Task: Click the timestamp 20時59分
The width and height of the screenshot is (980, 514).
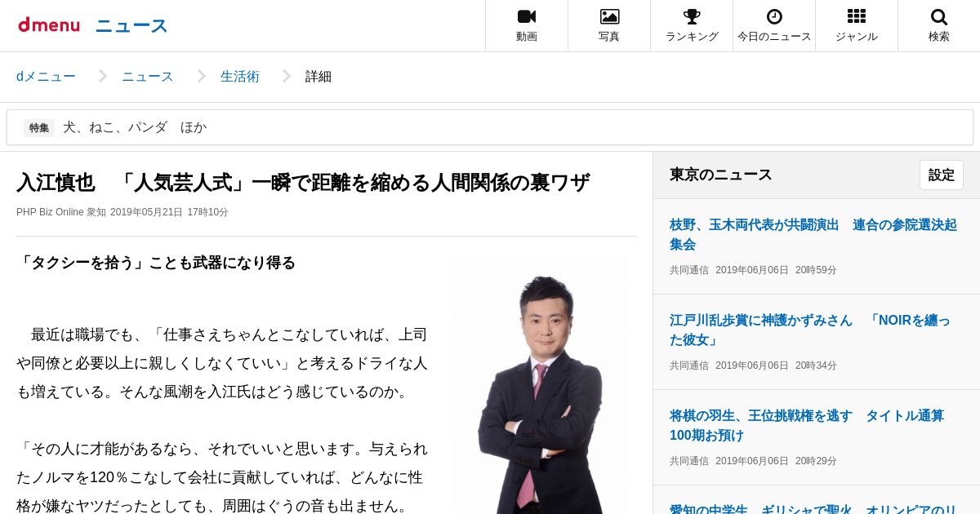Action: click(x=816, y=270)
